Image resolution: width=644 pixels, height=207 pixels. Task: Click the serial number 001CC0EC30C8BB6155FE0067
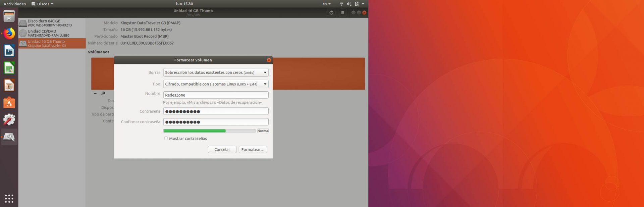[x=147, y=43]
